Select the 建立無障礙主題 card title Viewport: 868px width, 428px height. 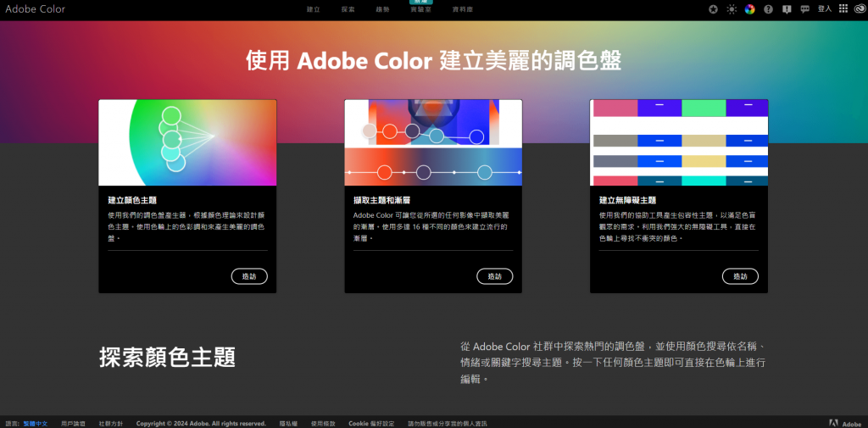point(627,200)
